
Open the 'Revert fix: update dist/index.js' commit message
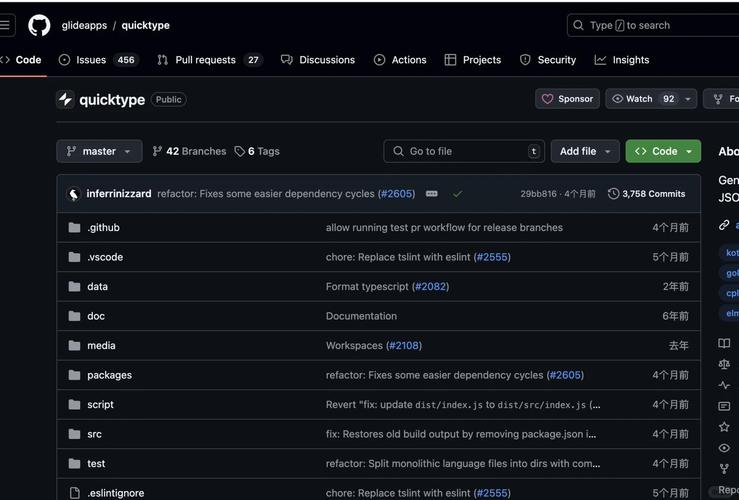[463, 405]
